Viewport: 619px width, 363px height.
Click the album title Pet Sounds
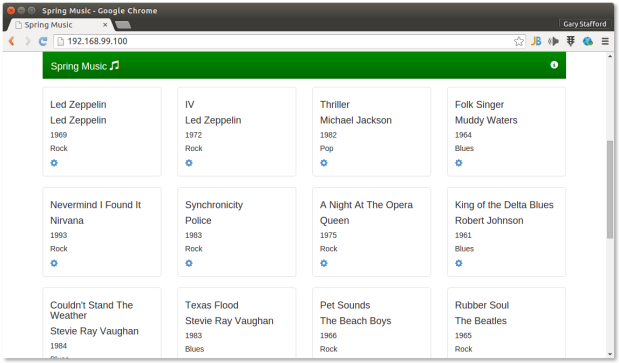click(345, 305)
